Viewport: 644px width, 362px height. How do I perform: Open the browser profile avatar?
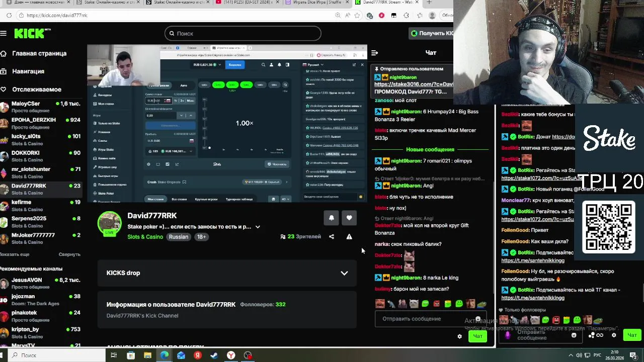432,16
